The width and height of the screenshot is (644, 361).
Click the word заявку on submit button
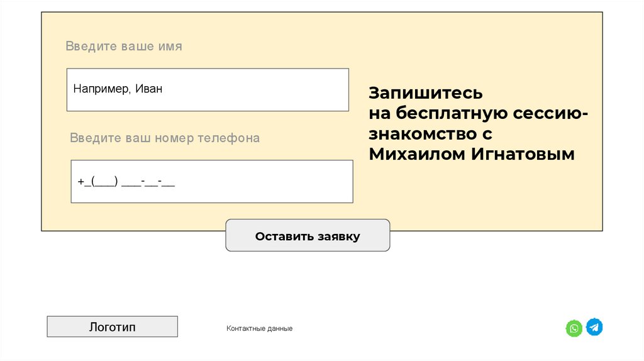tap(339, 236)
